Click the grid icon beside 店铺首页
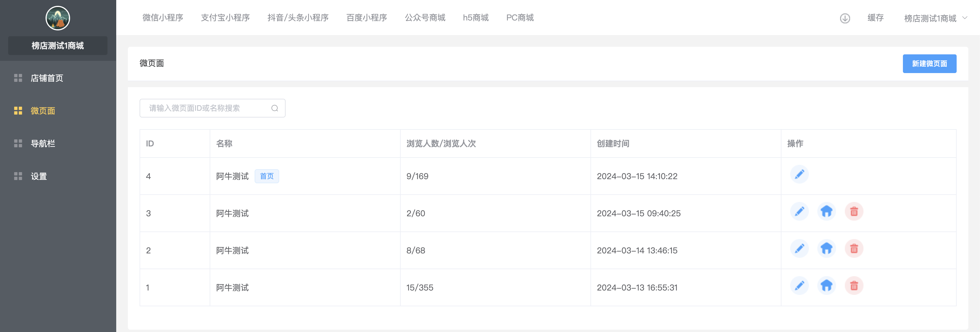980x332 pixels. click(x=18, y=78)
